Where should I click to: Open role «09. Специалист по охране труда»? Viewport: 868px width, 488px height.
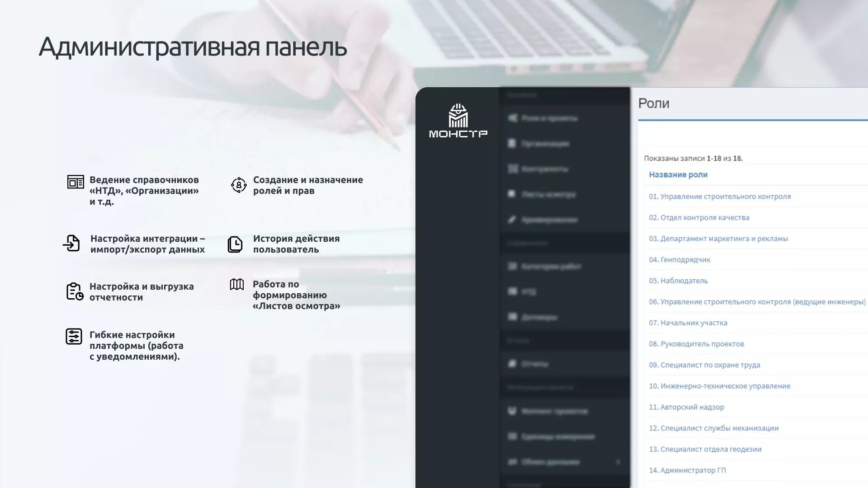click(x=704, y=365)
